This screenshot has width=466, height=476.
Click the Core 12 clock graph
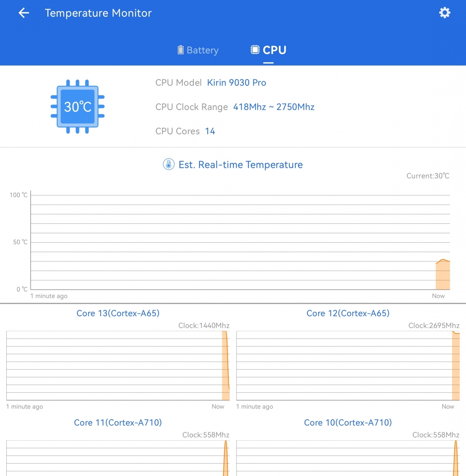coord(348,365)
